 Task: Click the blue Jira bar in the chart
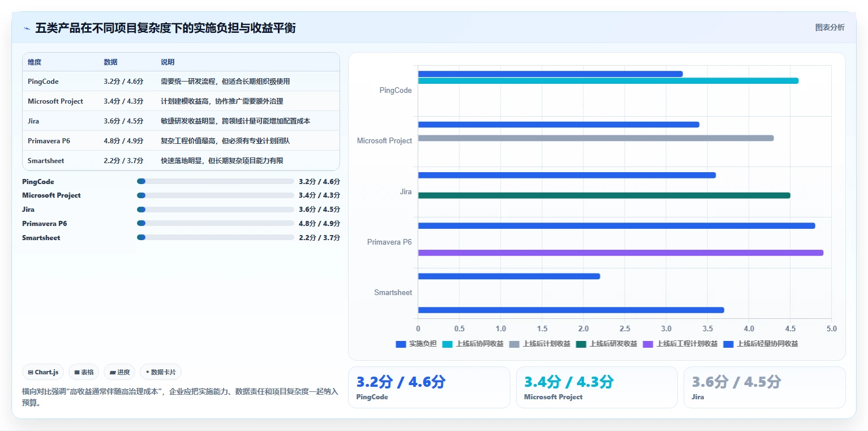pyautogui.click(x=567, y=175)
